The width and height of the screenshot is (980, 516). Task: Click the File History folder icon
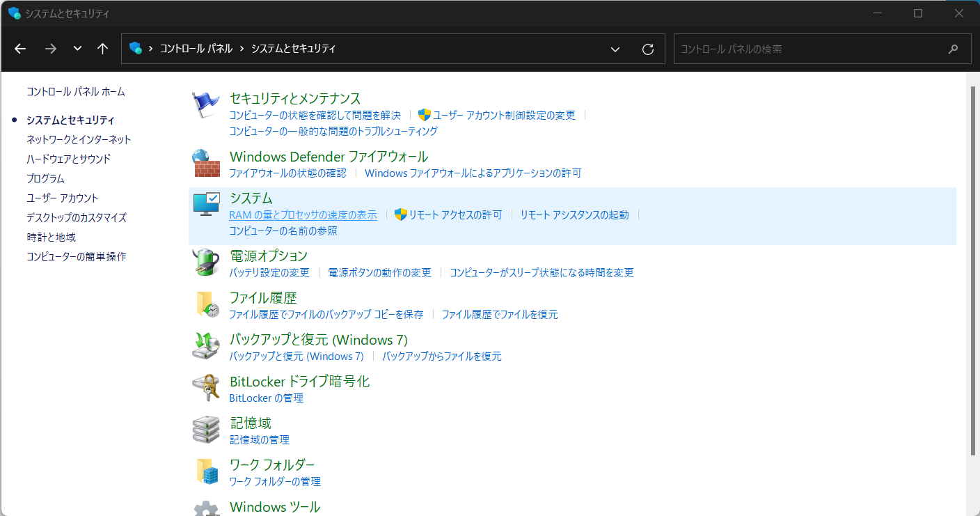tap(205, 304)
